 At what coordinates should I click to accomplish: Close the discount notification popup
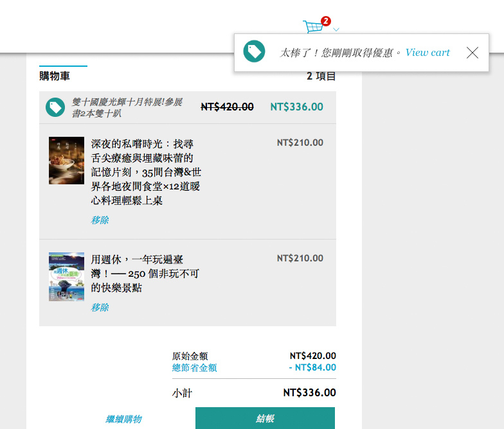coord(472,53)
